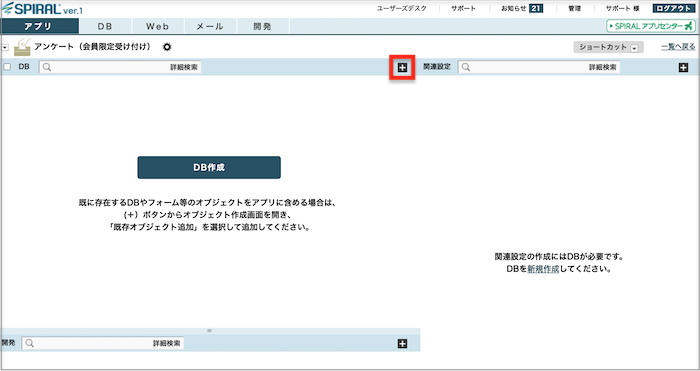
Task: Click the DB作成 button
Action: pyautogui.click(x=209, y=167)
